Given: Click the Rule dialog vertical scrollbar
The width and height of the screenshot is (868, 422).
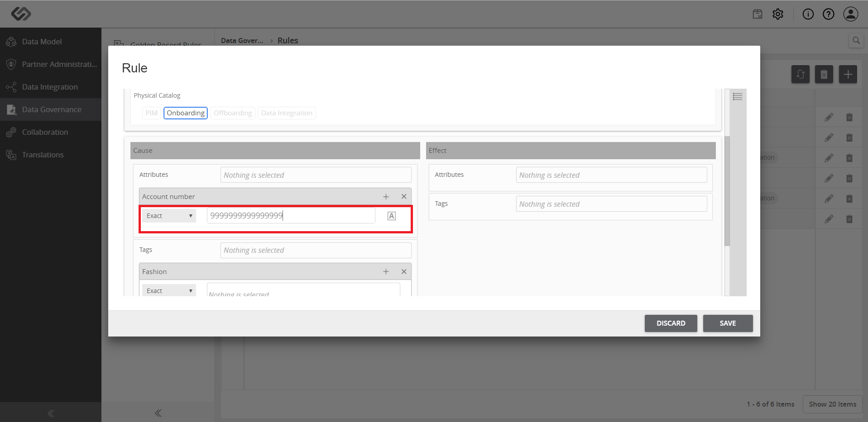Looking at the screenshot, I should (727, 191).
